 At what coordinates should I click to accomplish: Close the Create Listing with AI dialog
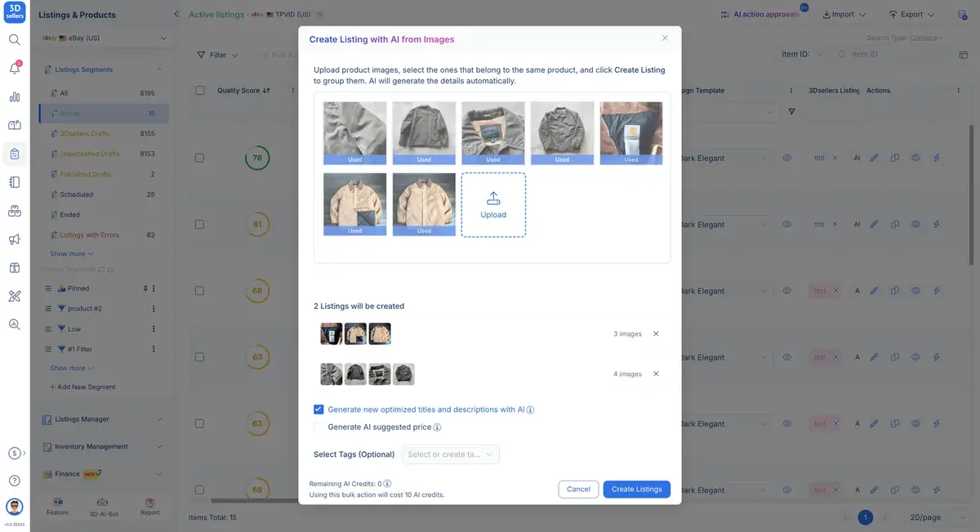(x=665, y=38)
